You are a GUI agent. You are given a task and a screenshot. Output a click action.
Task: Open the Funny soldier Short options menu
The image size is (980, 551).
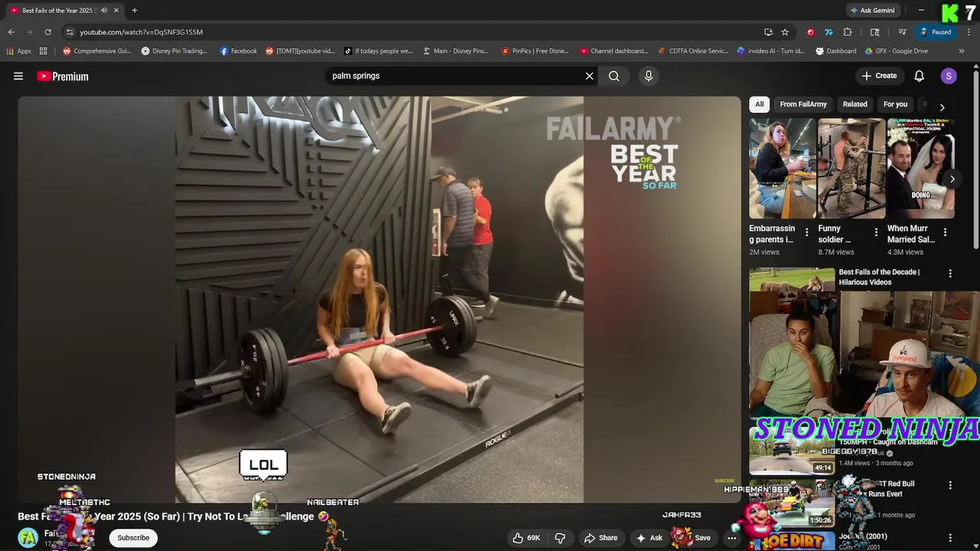[x=876, y=232]
